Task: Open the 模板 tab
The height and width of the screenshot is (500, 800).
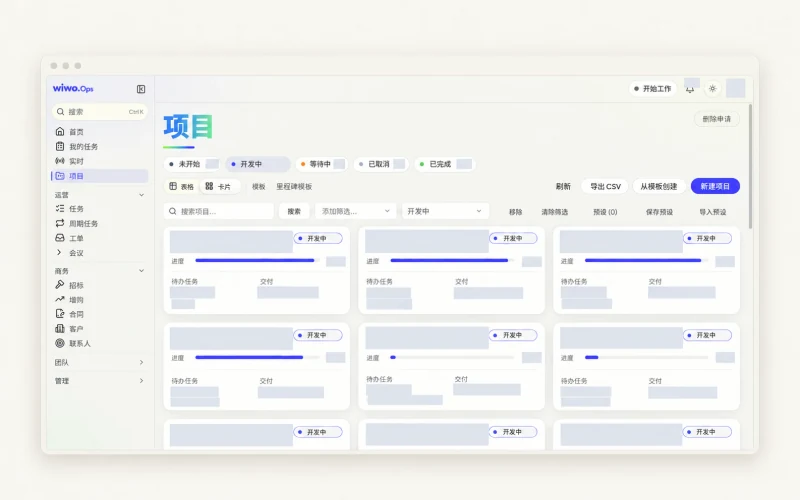Action: pos(259,187)
